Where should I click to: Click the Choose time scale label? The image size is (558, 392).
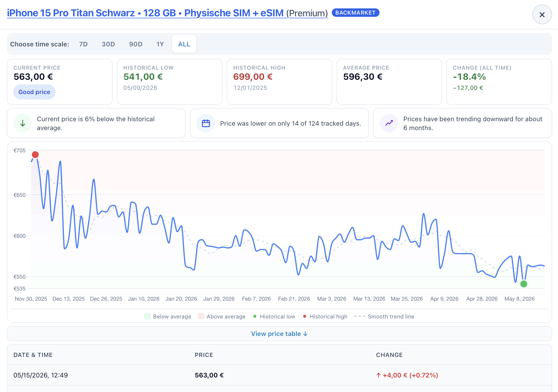coord(40,44)
